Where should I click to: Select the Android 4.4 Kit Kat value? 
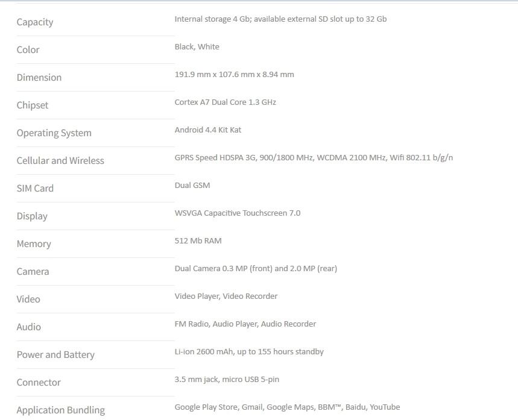click(207, 130)
